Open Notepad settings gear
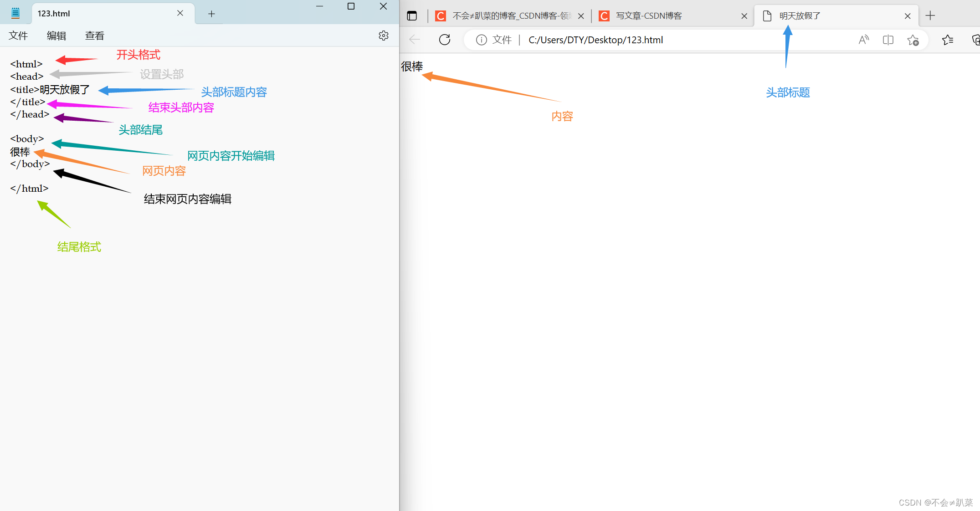This screenshot has width=980, height=511. point(384,36)
